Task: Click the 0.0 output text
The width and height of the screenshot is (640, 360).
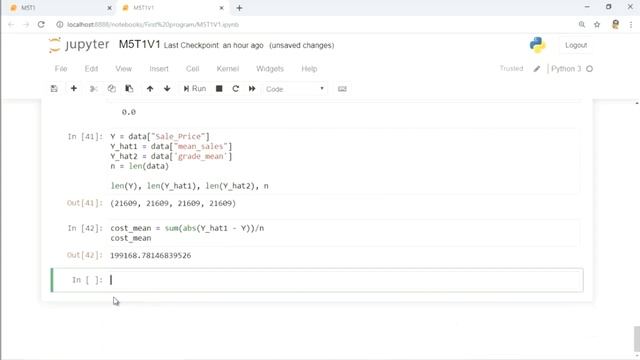Action: [129, 112]
